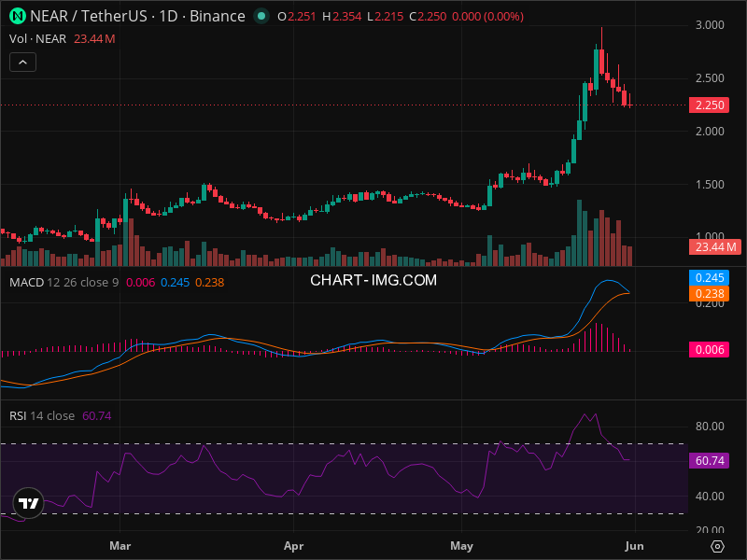Click the pink 0.006 histogram axis label
The width and height of the screenshot is (747, 560).
click(x=709, y=349)
